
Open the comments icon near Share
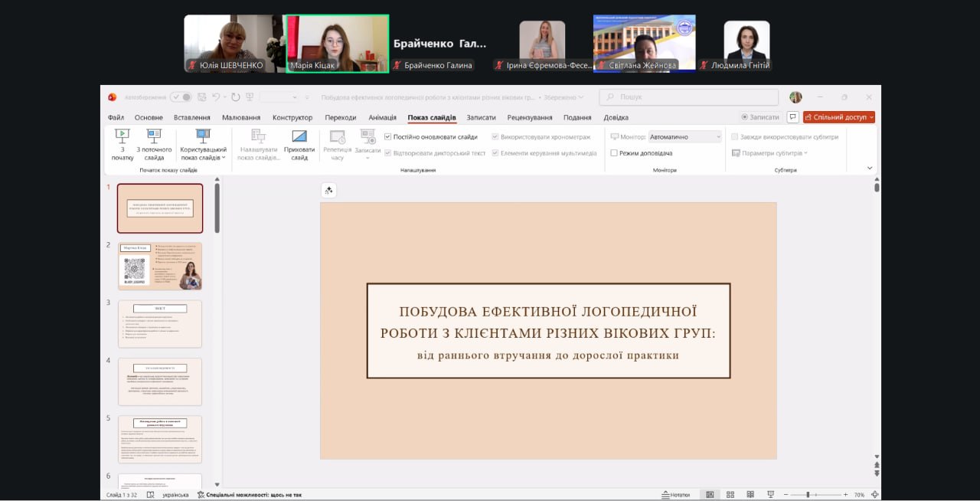[x=792, y=117]
